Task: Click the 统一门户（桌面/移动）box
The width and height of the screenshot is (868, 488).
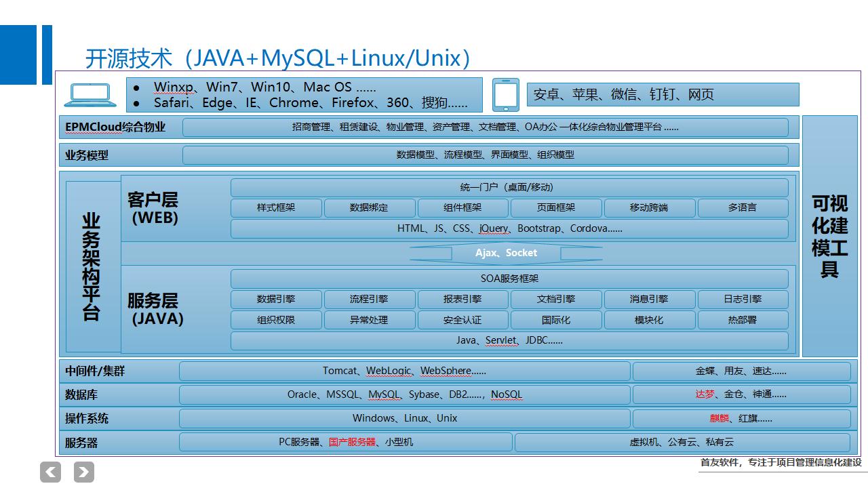Action: coord(509,188)
